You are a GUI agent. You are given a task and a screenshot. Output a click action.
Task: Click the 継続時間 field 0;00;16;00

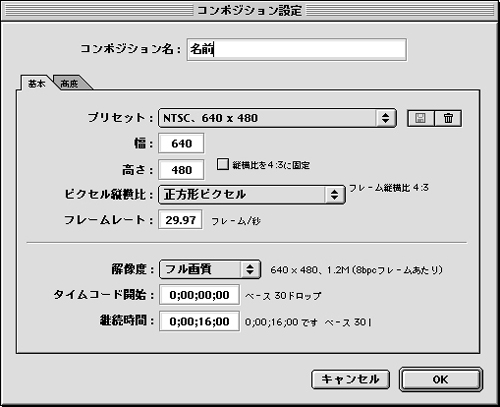pos(199,321)
